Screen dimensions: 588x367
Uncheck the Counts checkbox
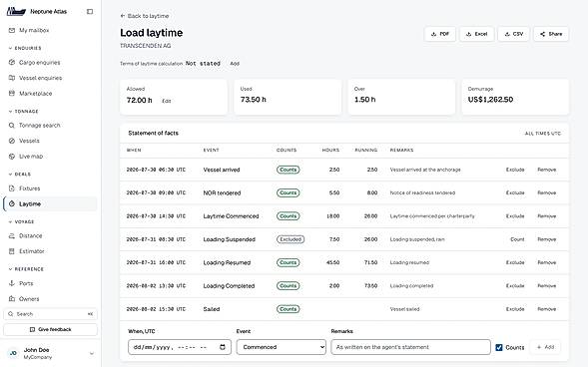click(499, 347)
